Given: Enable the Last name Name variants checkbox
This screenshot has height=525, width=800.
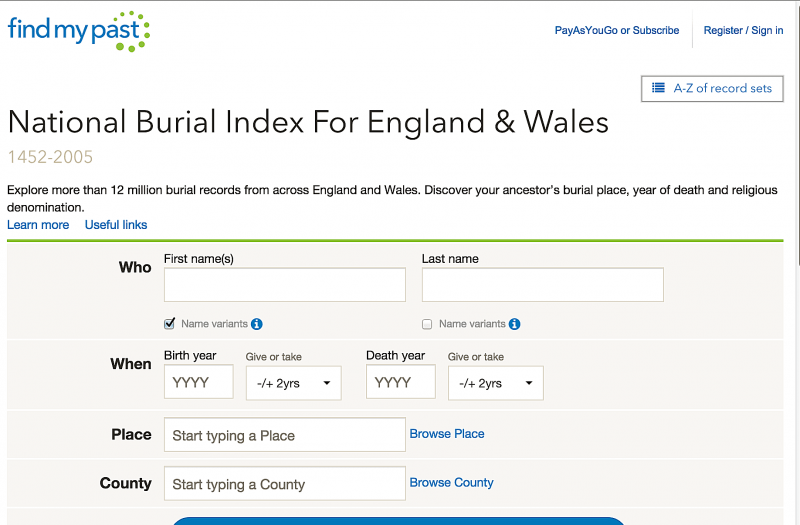Looking at the screenshot, I should pos(427,324).
